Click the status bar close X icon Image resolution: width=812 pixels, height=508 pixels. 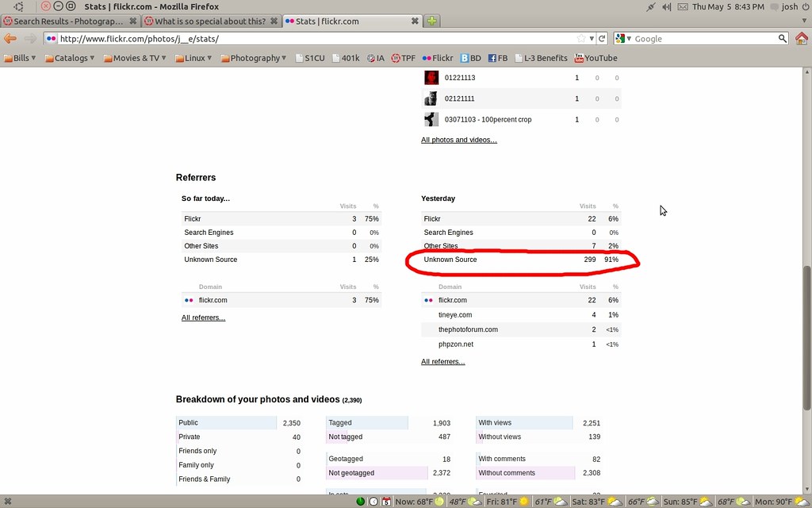[8, 502]
